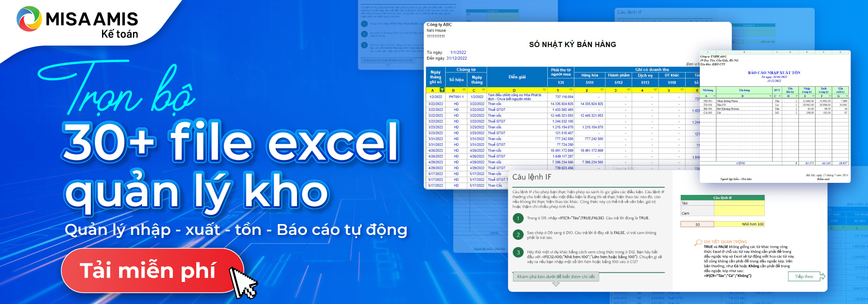Click the Thành phẩm column header
The height and width of the screenshot is (304, 868).
[619, 75]
